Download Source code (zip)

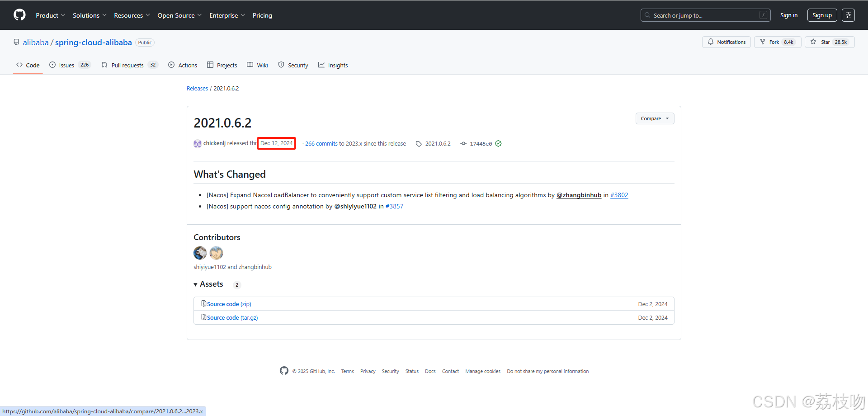(229, 304)
